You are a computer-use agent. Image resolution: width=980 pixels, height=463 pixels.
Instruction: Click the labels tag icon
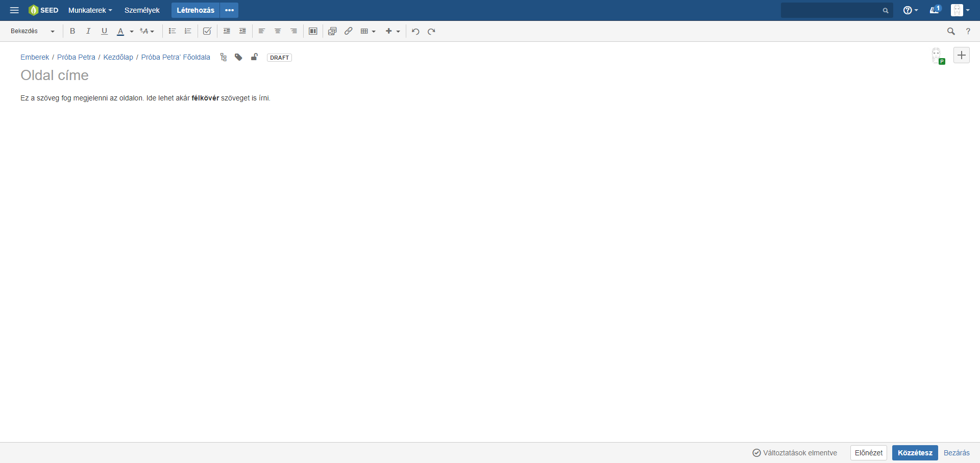pos(238,57)
